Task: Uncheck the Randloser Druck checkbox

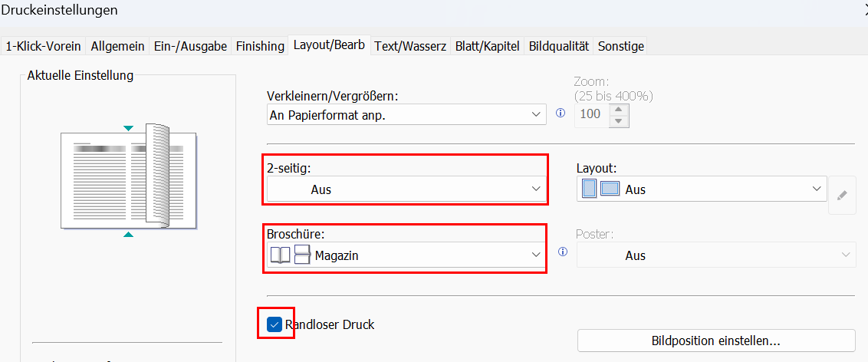Action: [x=275, y=324]
